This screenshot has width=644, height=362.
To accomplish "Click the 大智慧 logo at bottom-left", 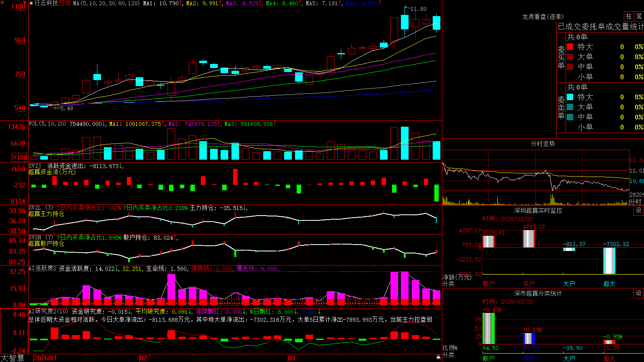I will click(12, 358).
